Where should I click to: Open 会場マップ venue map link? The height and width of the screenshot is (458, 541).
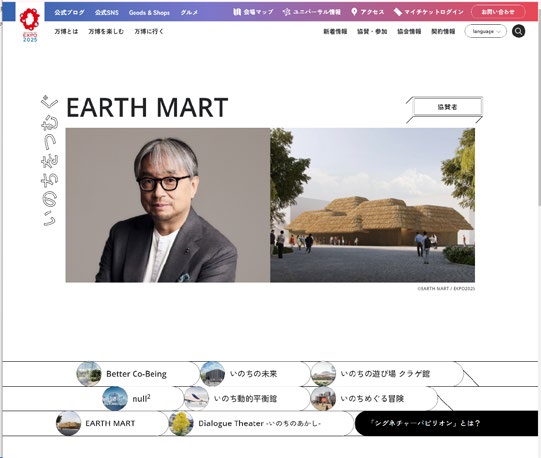253,12
